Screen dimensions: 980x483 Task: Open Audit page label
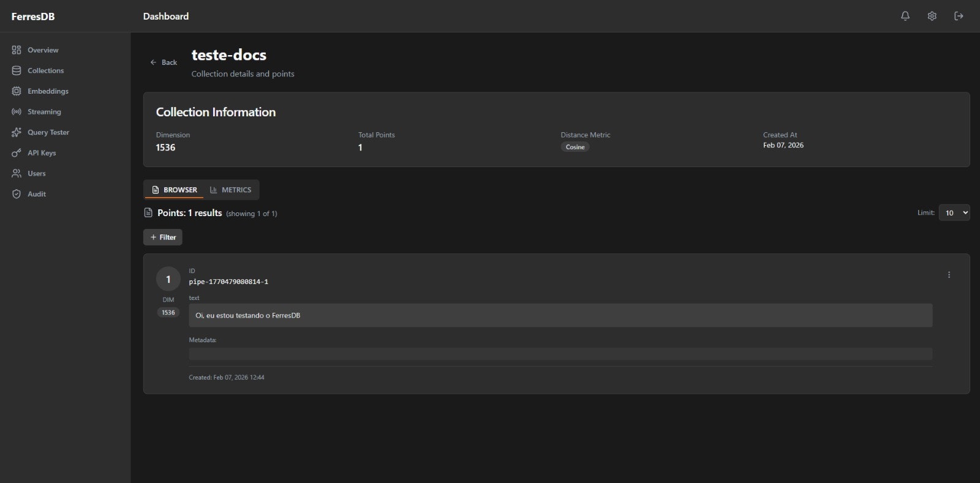37,194
